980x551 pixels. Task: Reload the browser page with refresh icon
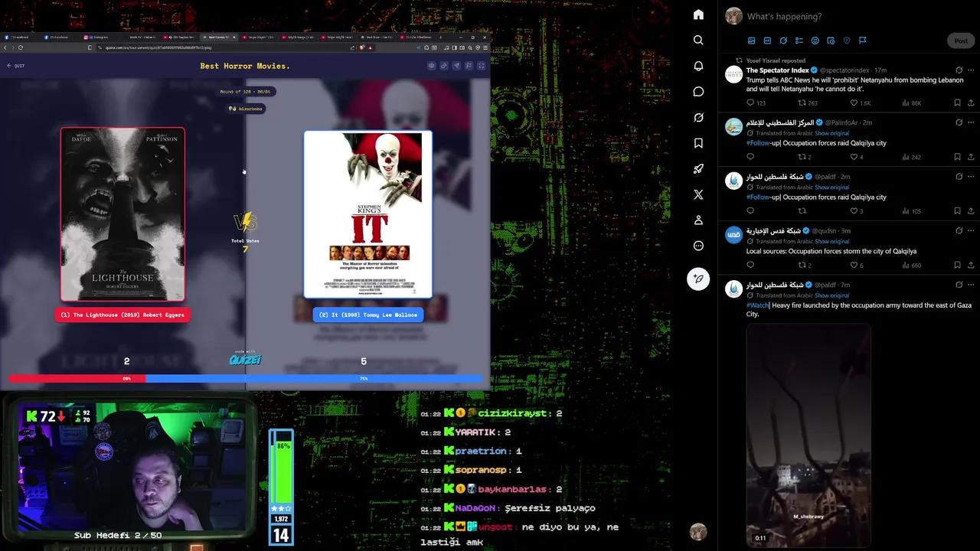(20, 47)
